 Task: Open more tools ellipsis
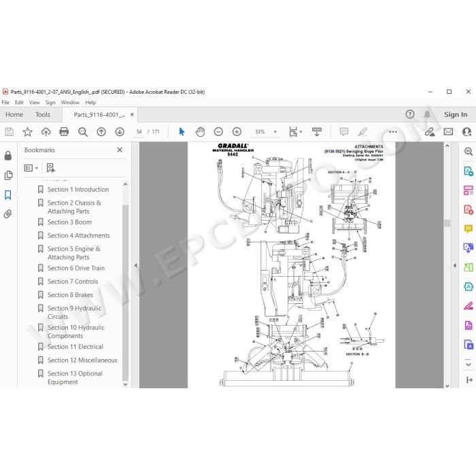tap(393, 132)
